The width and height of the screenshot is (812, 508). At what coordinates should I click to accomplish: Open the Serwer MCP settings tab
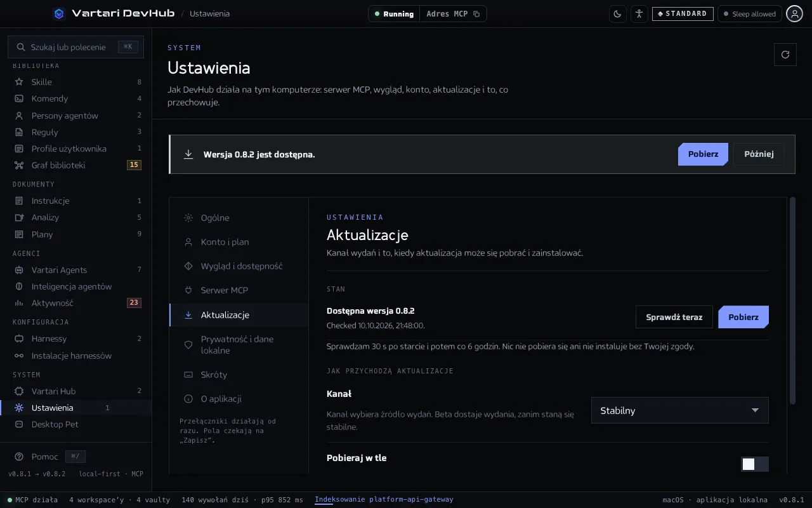point(239,290)
